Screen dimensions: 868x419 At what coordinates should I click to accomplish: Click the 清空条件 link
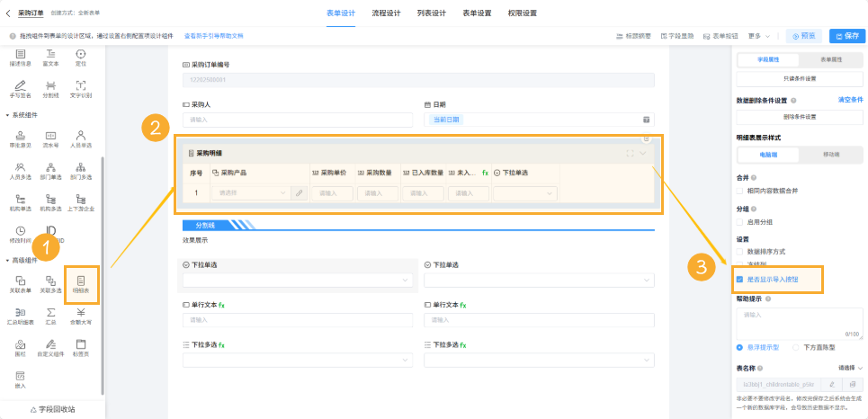[850, 100]
